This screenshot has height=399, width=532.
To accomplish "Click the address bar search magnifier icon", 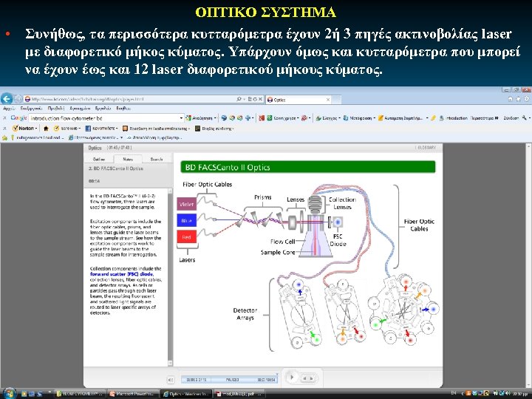I will (239, 99).
